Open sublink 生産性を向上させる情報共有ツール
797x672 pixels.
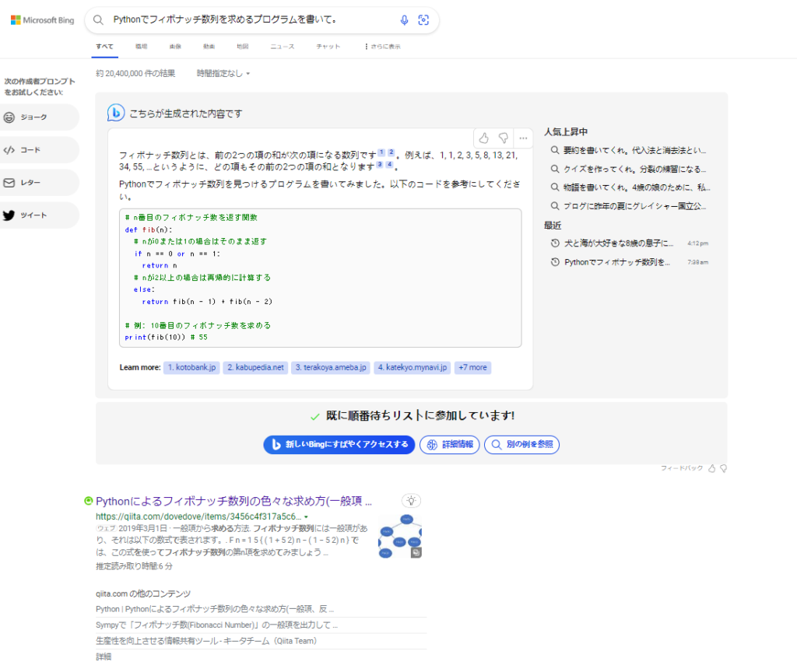coord(206,641)
